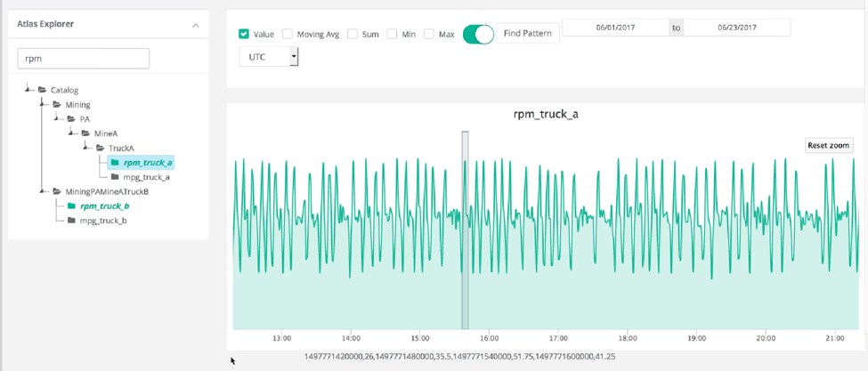Click the gray selection band on chart
This screenshot has height=371, width=868.
point(465,230)
